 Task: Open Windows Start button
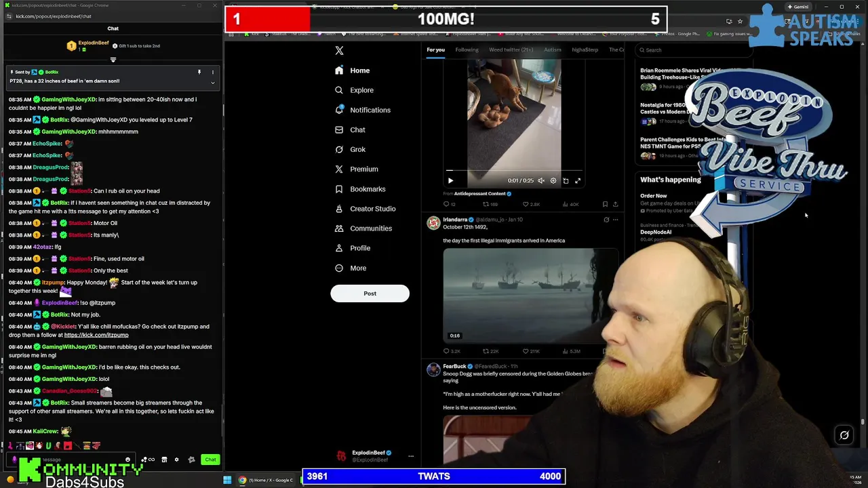coord(227,480)
